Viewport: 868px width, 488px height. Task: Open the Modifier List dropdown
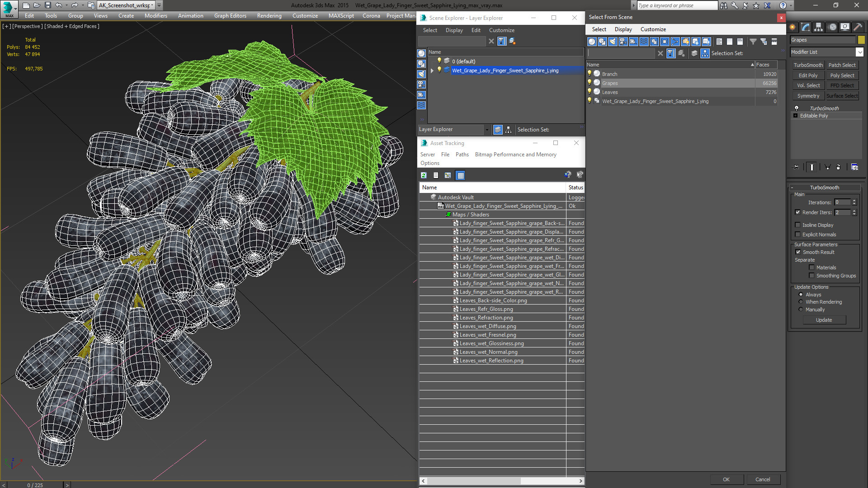(x=859, y=52)
